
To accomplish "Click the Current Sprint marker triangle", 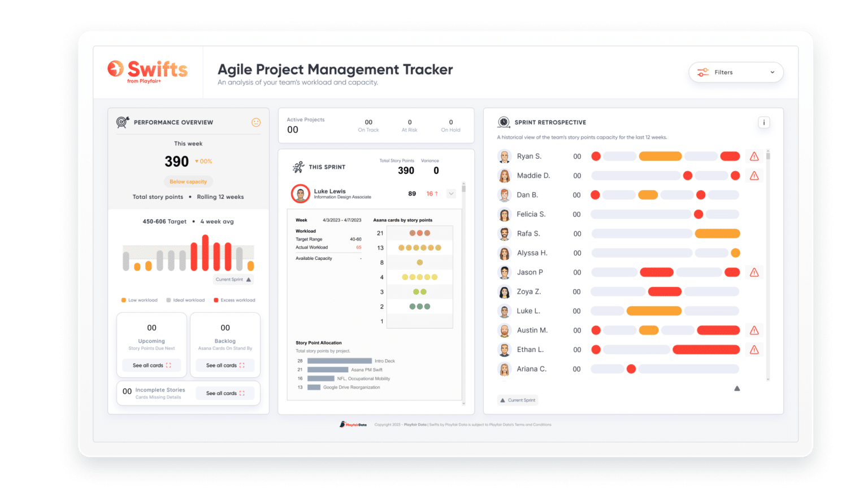I will pos(737,388).
